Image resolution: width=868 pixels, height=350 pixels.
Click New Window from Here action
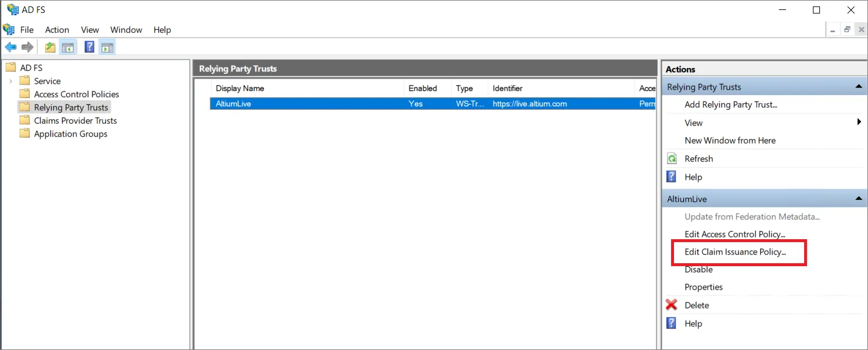click(x=730, y=140)
